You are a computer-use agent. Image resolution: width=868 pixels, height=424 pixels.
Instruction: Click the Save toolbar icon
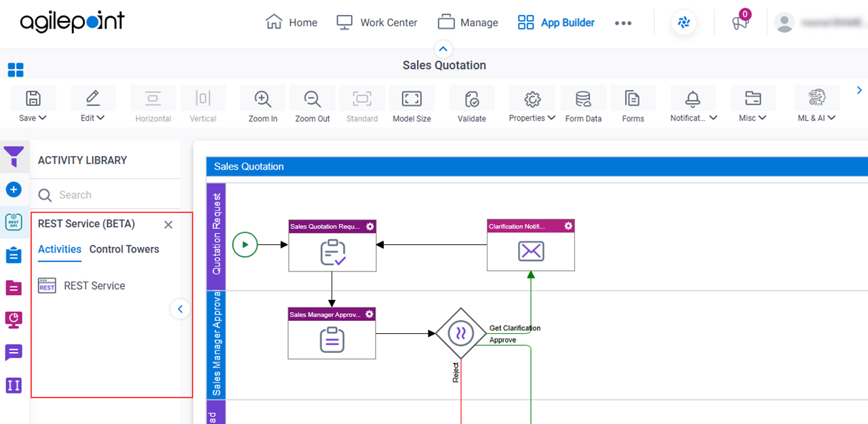point(33,98)
